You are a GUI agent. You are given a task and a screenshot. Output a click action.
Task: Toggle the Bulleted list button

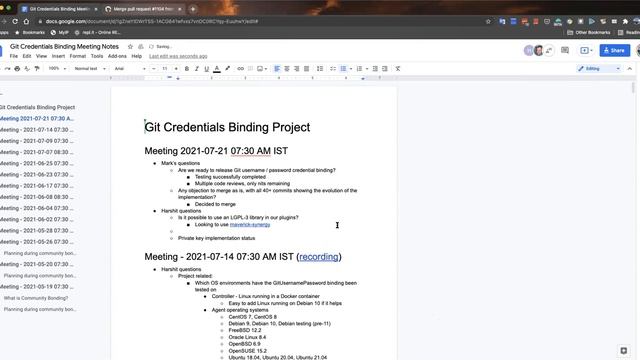pos(343,69)
